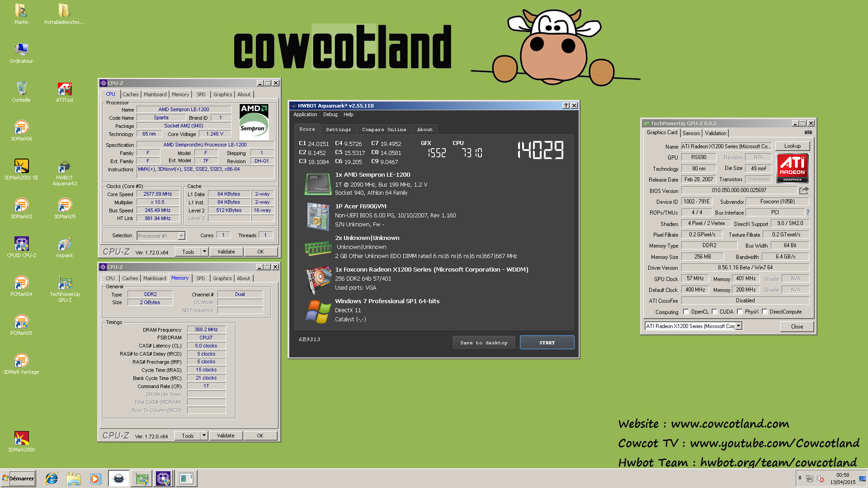
Task: Launch the 3DMark05 desktop shortcut
Action: click(64, 208)
